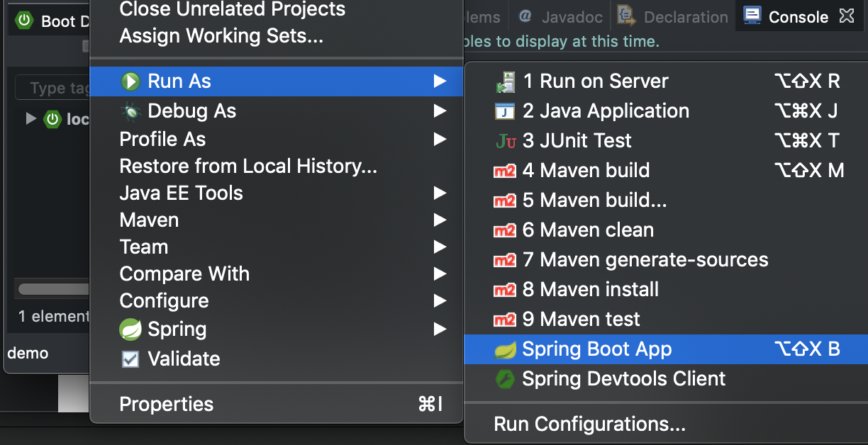Switch to the Console tab
868x445 pixels.
799,17
